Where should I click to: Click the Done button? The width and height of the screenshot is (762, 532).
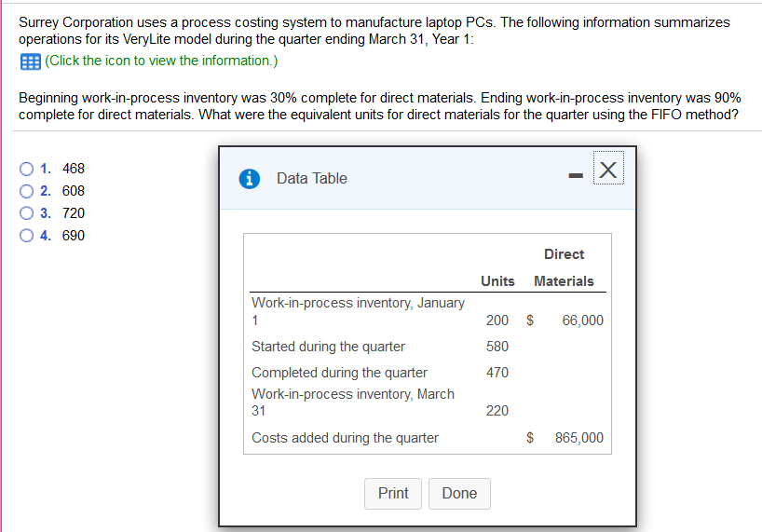pyautogui.click(x=459, y=494)
